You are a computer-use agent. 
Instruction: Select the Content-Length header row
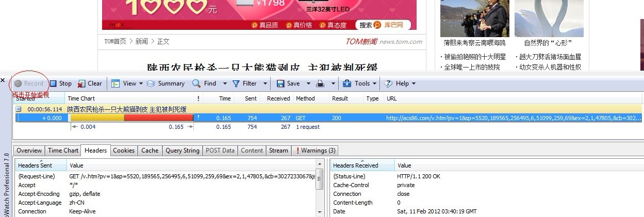tap(487, 203)
